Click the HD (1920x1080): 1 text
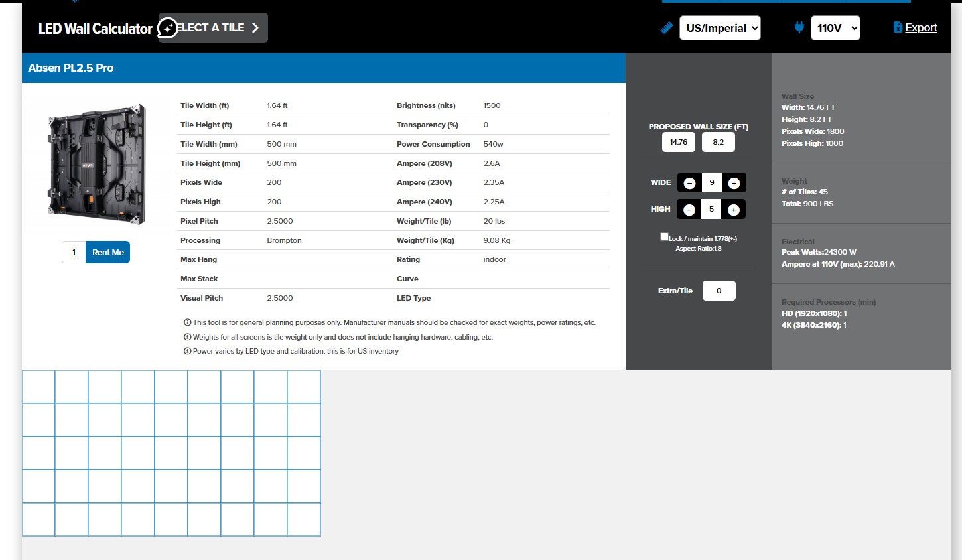This screenshot has height=560, width=962. [x=814, y=313]
